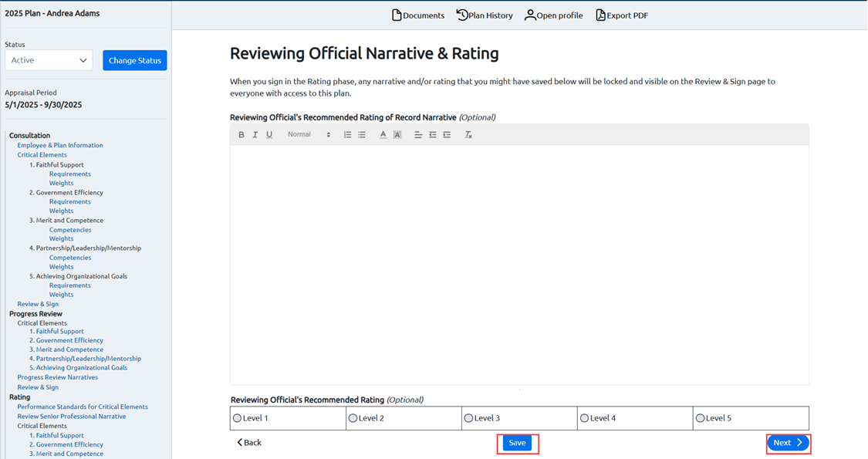Apply underline formatting in the narrative editor
This screenshot has width=868, height=459.
click(269, 134)
